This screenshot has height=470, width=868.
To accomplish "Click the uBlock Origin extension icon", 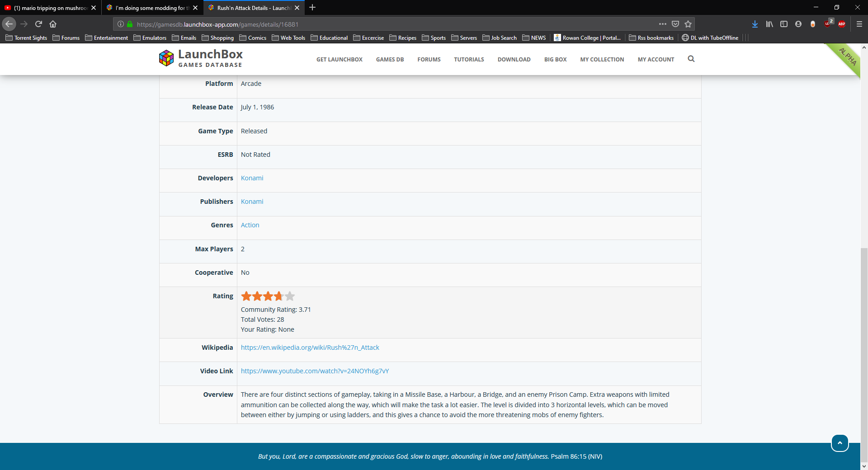I will pos(828,23).
